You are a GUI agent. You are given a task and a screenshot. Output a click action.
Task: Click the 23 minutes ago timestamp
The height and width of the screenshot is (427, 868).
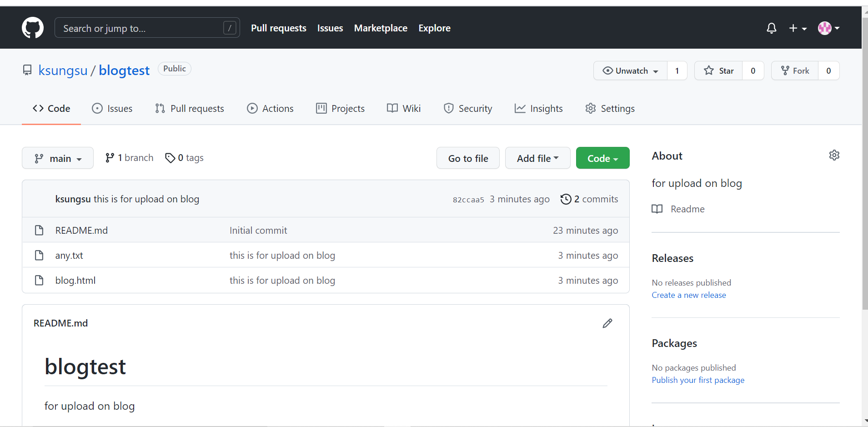[x=586, y=231]
